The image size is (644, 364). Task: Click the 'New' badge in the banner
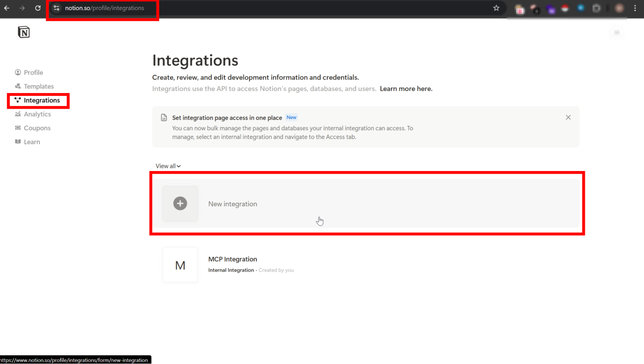tap(291, 117)
